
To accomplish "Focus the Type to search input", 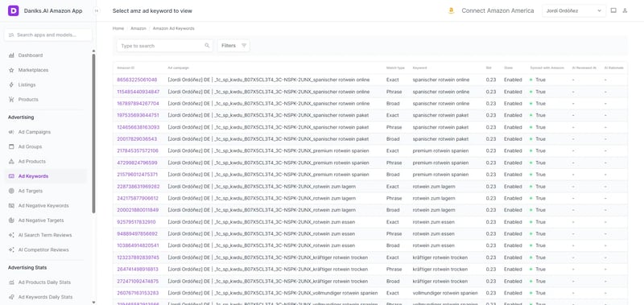I will pyautogui.click(x=164, y=46).
